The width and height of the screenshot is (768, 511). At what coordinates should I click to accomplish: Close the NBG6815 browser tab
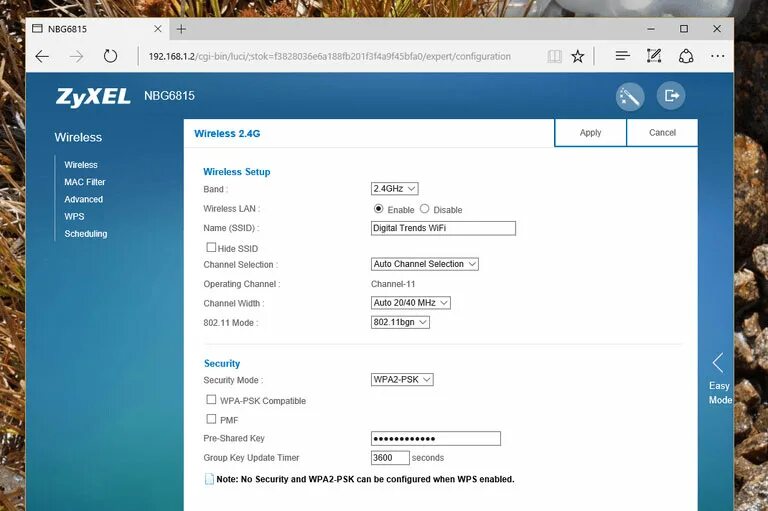(158, 29)
